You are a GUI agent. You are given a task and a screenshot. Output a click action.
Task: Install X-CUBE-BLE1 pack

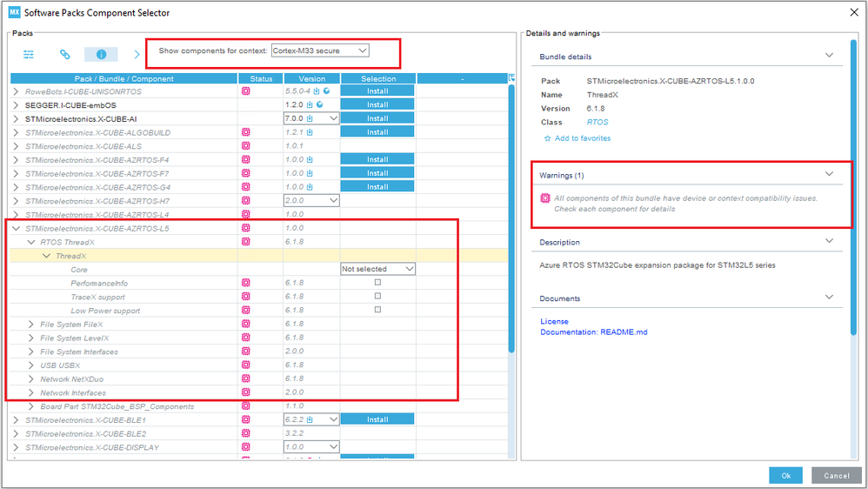377,419
